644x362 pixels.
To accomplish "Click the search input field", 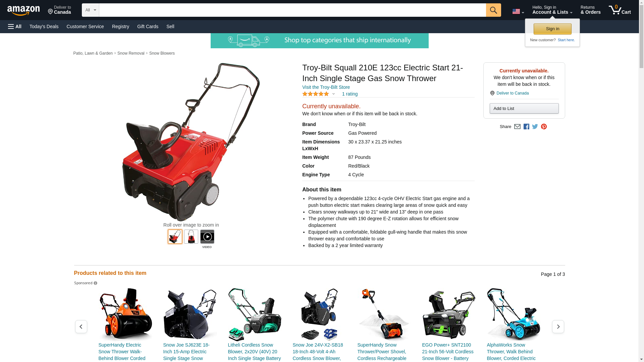I will tap(292, 10).
